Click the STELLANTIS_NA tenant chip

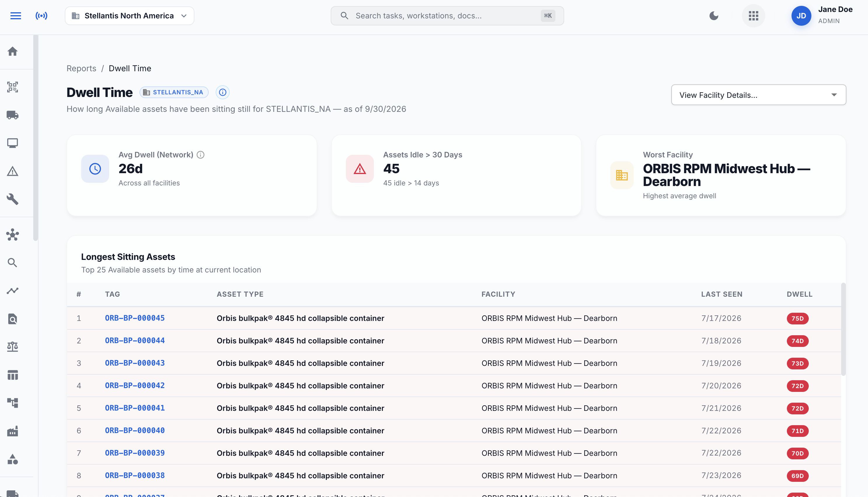click(174, 92)
